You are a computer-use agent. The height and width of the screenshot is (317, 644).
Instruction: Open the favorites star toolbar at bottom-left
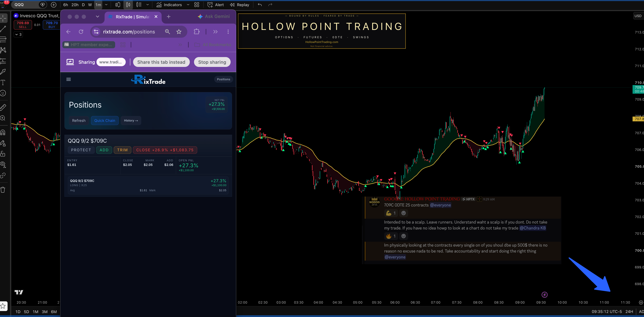(x=3, y=306)
